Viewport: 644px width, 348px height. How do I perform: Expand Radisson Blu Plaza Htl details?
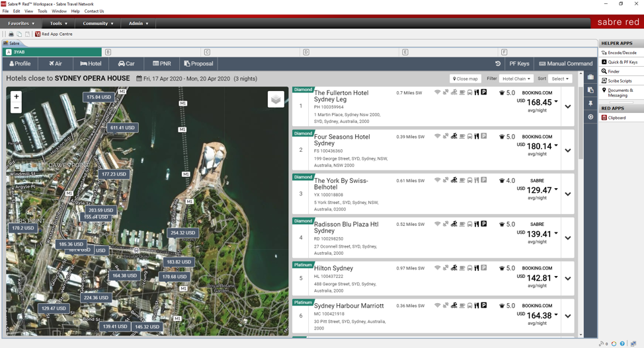[x=567, y=238]
